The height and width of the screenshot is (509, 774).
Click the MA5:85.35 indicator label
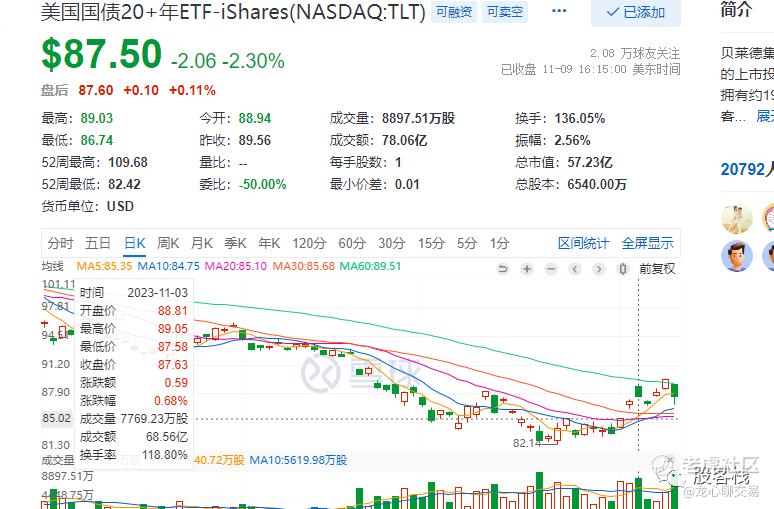pyautogui.click(x=104, y=266)
